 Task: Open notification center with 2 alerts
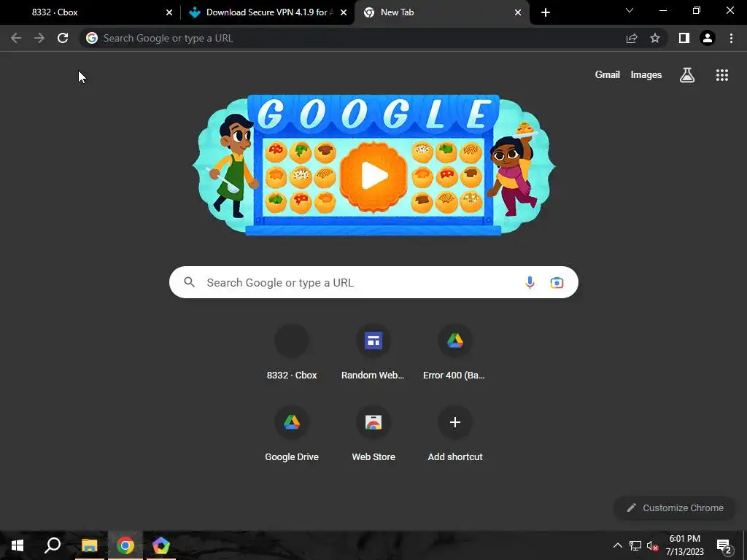[724, 545]
